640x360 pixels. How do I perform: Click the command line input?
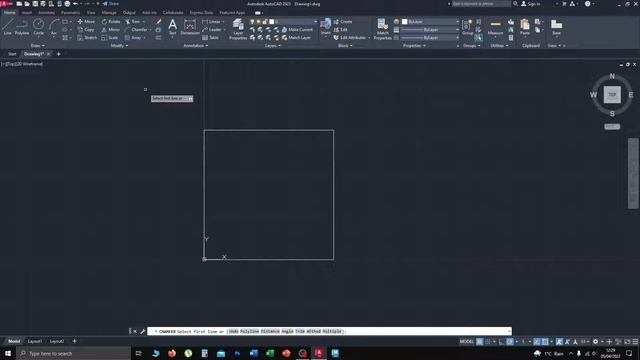pos(329,331)
